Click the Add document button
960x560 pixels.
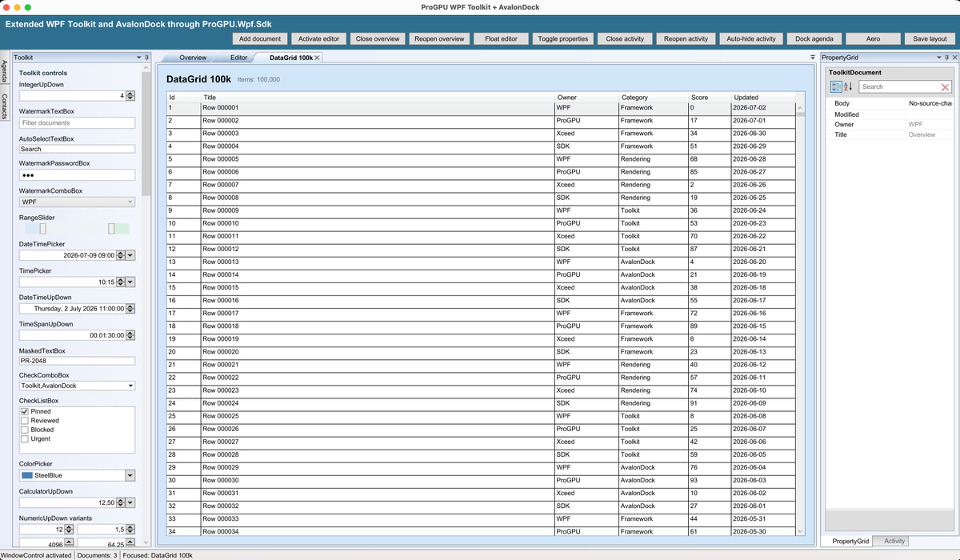pos(260,38)
